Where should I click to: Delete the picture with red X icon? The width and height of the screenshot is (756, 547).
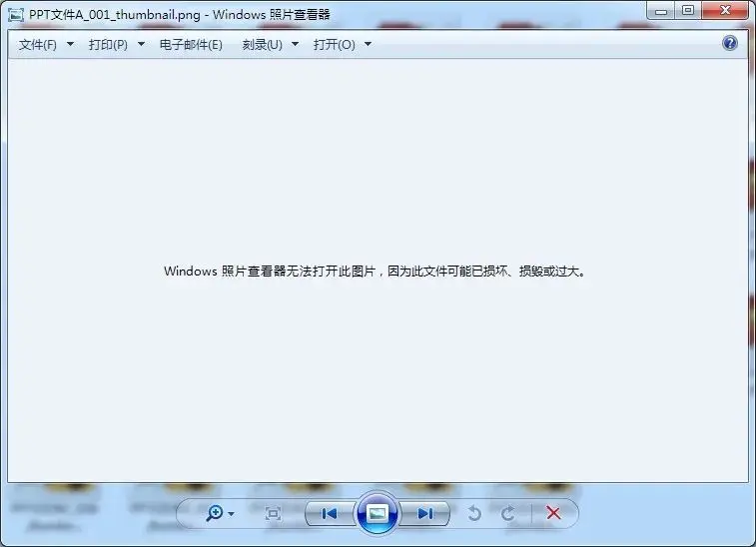point(553,513)
